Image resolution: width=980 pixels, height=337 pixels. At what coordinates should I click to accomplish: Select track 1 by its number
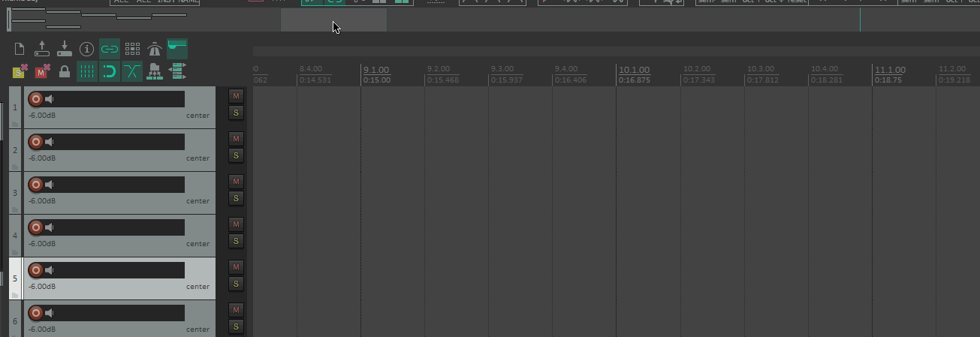pyautogui.click(x=15, y=107)
